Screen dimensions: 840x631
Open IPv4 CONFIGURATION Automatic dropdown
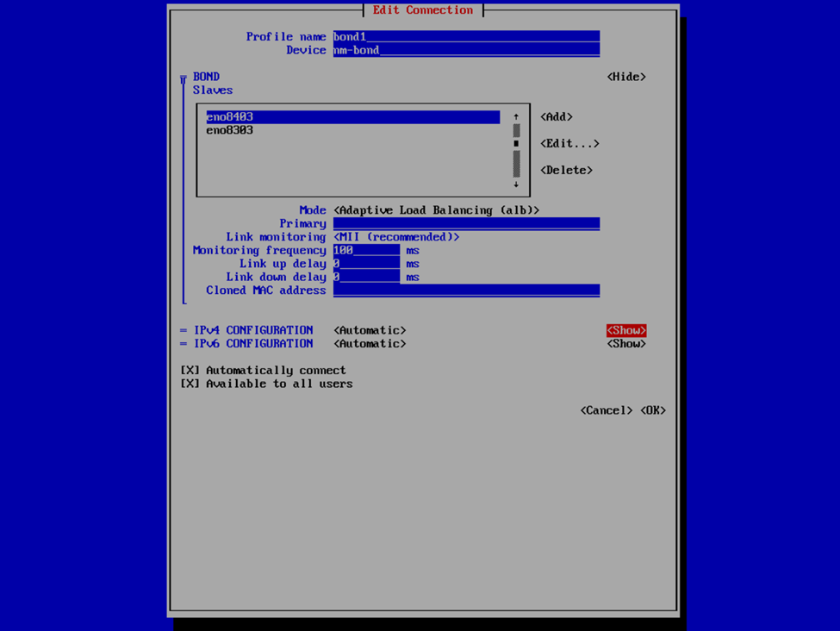(x=370, y=330)
